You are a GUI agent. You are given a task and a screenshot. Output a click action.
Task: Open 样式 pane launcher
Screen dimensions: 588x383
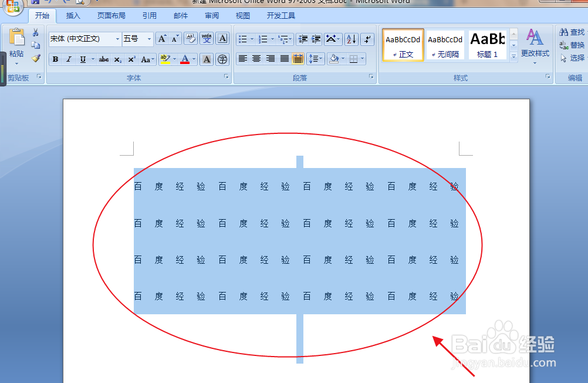click(548, 76)
